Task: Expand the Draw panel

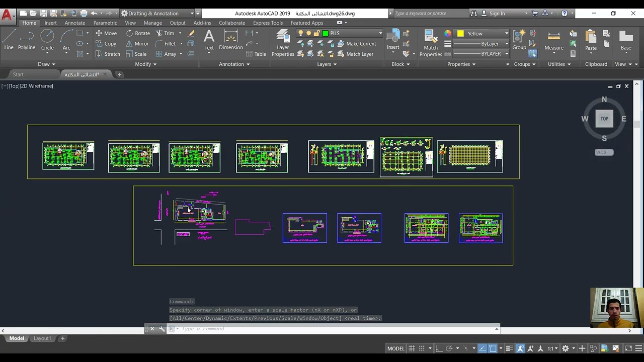Action: (x=47, y=64)
